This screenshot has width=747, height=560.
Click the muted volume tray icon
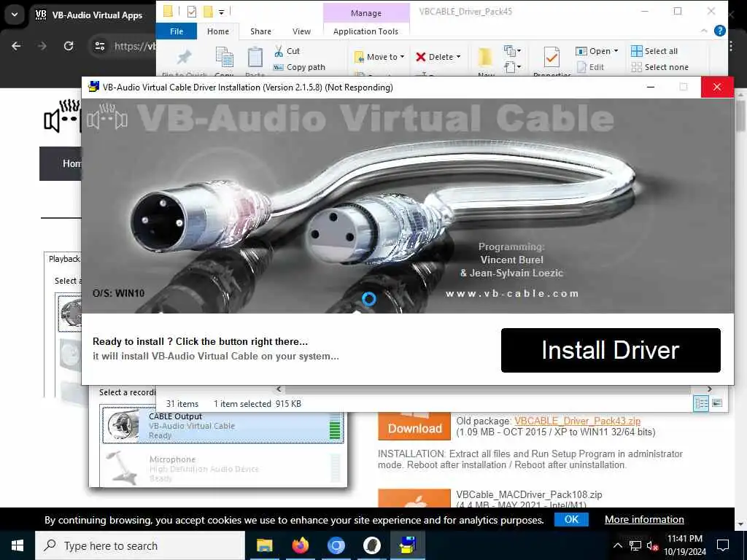[652, 545]
